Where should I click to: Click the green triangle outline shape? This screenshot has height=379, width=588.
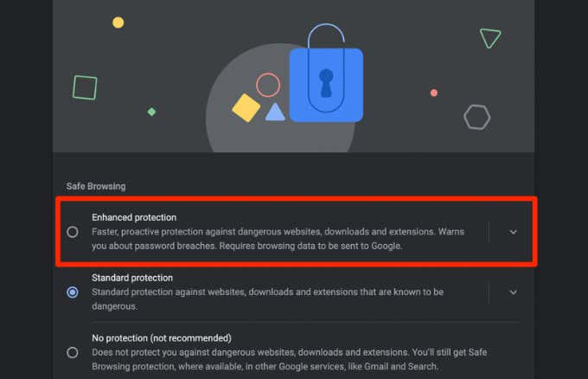coord(490,38)
